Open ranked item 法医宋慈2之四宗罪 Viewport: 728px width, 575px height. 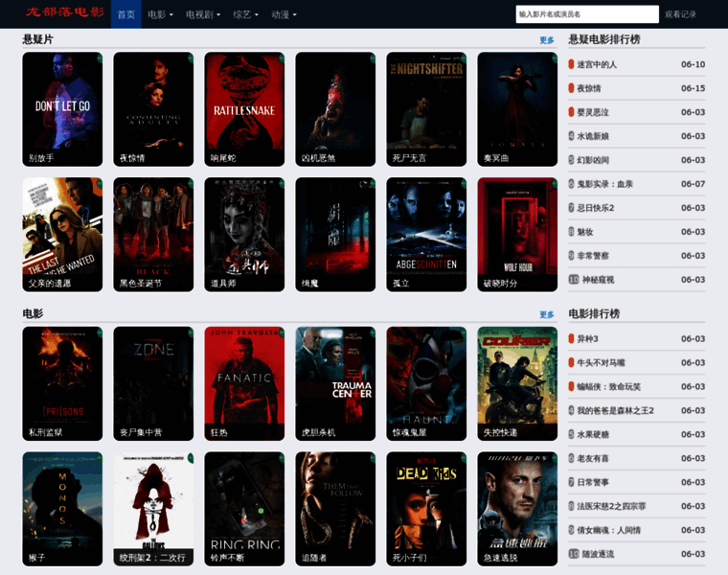point(611,506)
